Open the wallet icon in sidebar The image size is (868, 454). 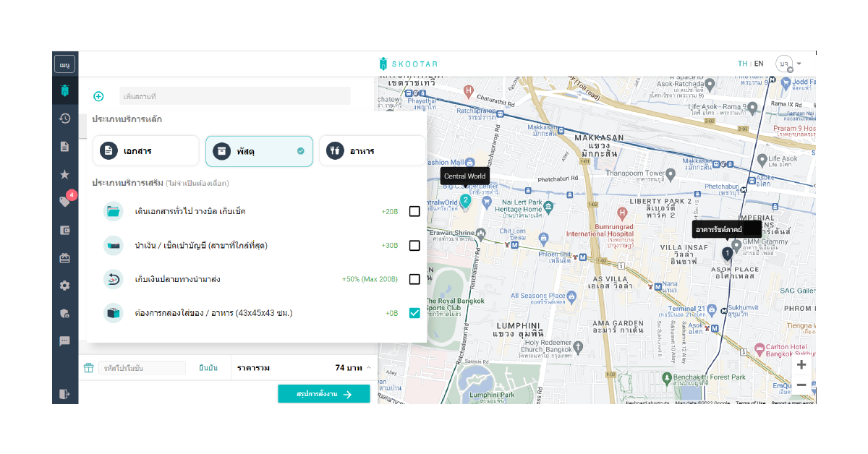pyautogui.click(x=64, y=230)
